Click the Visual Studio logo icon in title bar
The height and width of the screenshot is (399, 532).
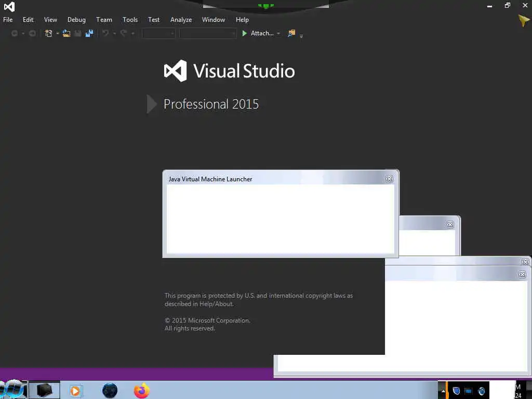pyautogui.click(x=9, y=6)
